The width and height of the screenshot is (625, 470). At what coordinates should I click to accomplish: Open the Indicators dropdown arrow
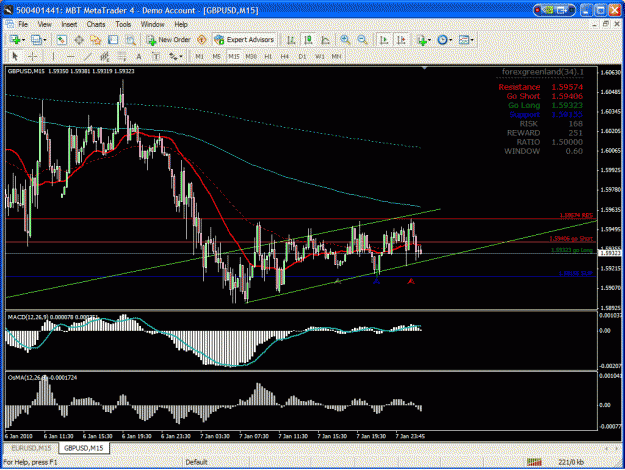tap(429, 40)
